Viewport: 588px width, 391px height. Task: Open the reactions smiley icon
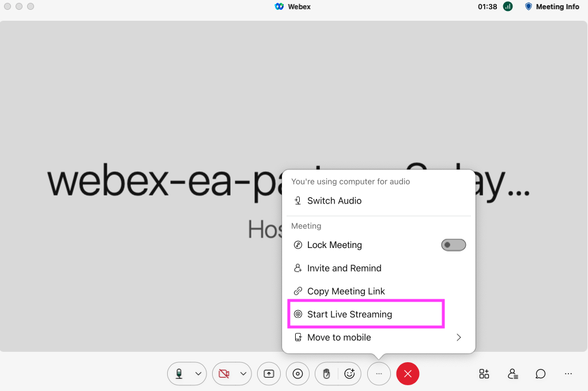tap(349, 374)
